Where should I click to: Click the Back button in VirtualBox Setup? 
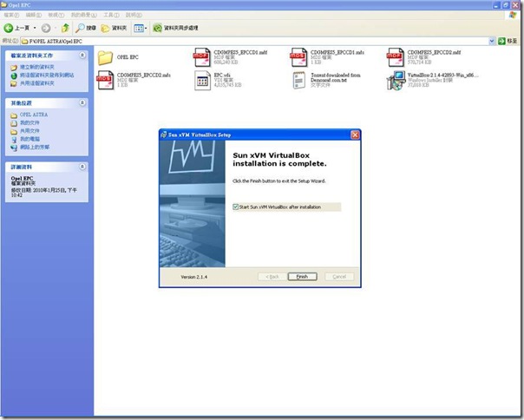point(272,277)
